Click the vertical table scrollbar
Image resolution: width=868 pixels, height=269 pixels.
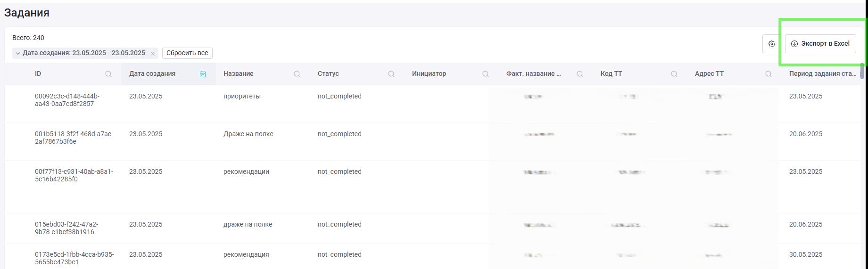pos(862,71)
